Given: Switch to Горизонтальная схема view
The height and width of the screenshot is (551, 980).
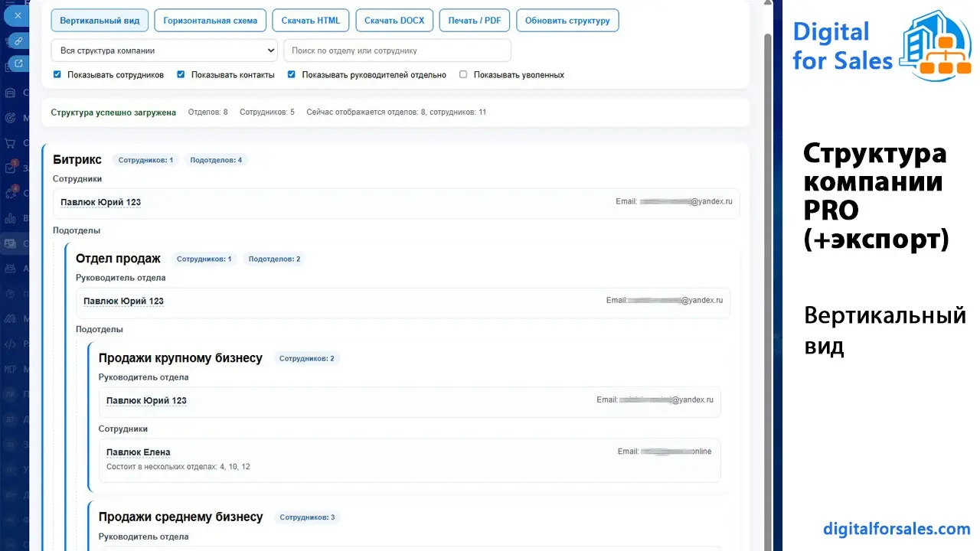Looking at the screenshot, I should pos(210,20).
